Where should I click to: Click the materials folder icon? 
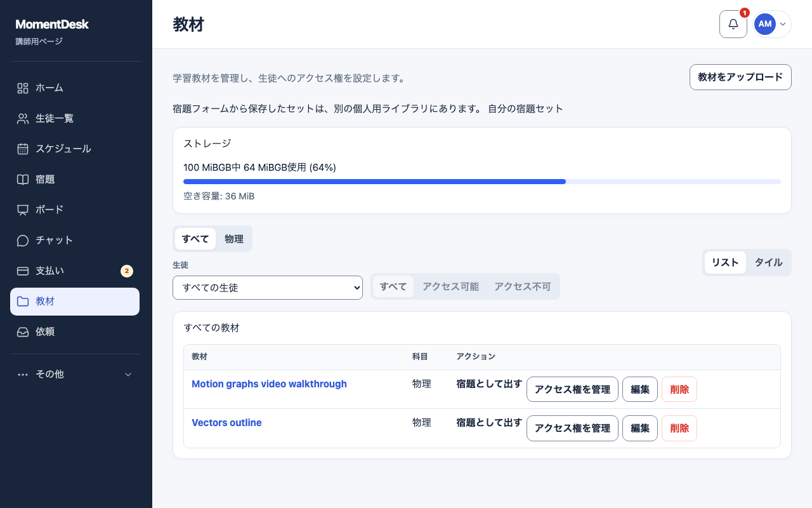point(23,302)
